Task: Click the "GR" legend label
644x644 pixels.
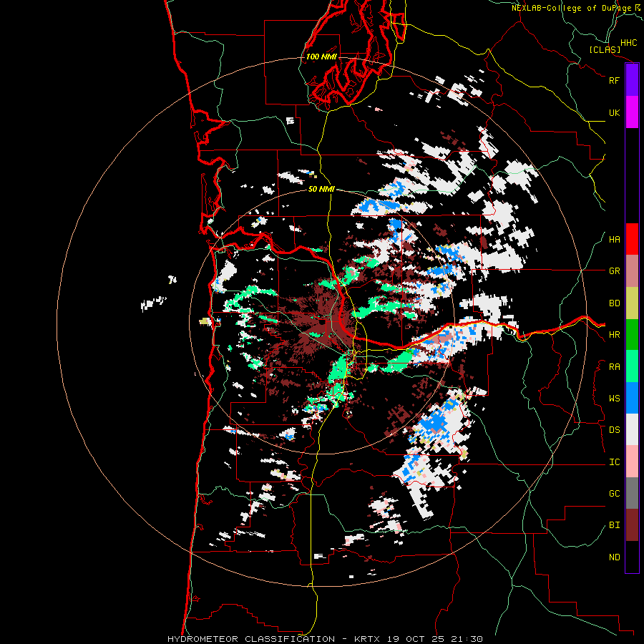Action: coord(614,271)
